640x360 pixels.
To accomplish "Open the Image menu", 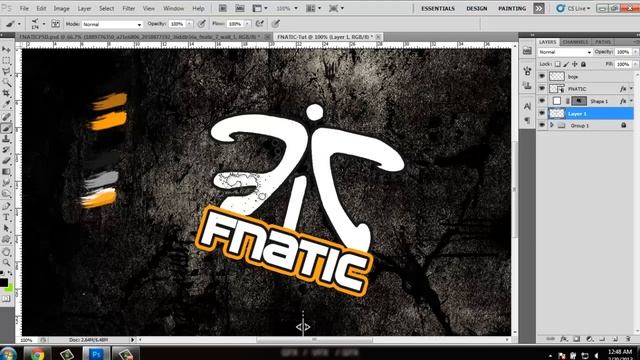I will coord(61,8).
